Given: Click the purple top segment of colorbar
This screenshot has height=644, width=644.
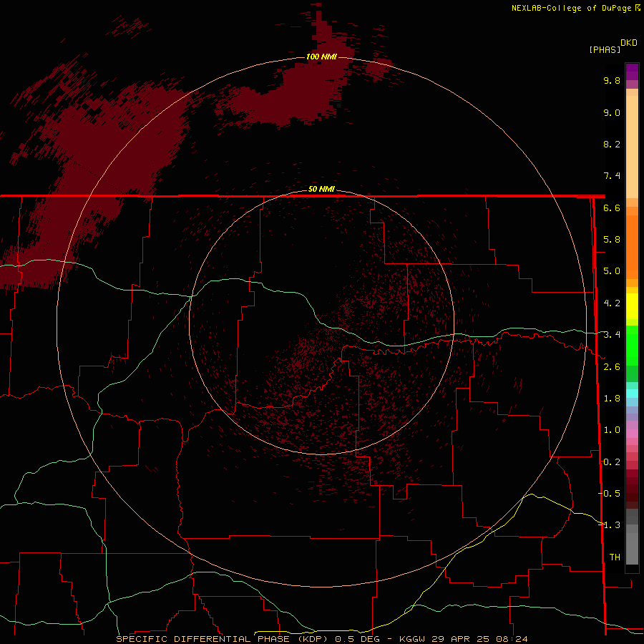Looking at the screenshot, I should (x=632, y=72).
